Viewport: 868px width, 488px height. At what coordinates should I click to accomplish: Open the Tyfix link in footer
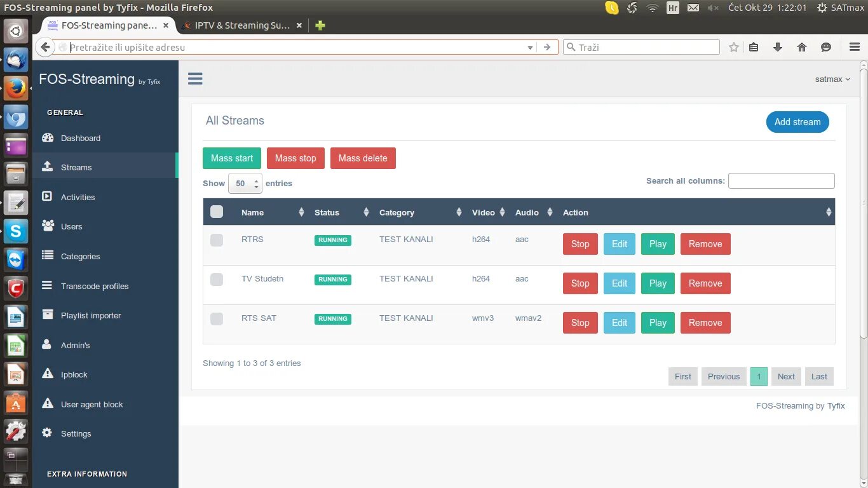coord(836,405)
